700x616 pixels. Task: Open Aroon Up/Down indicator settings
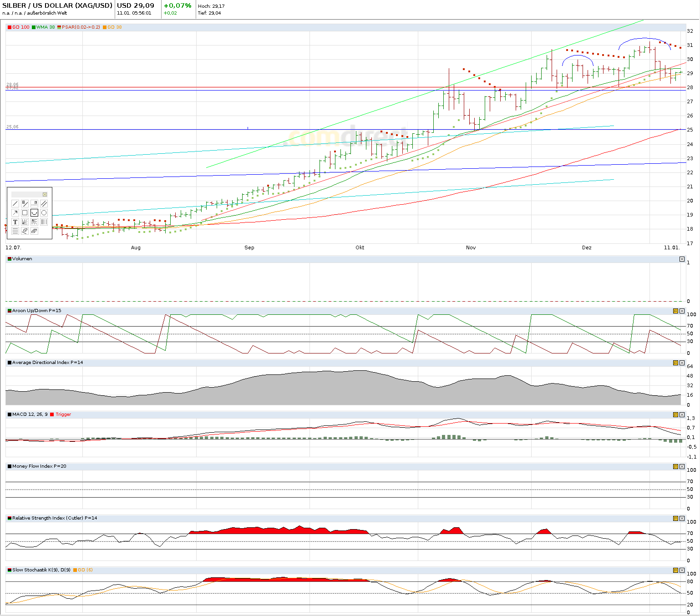[x=675, y=311]
